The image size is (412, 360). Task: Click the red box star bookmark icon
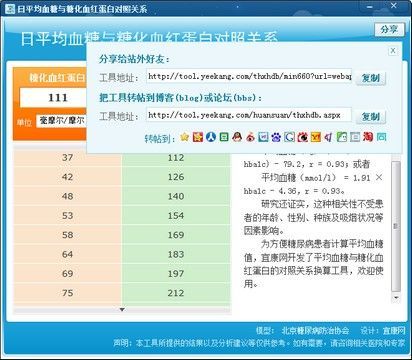(198, 137)
